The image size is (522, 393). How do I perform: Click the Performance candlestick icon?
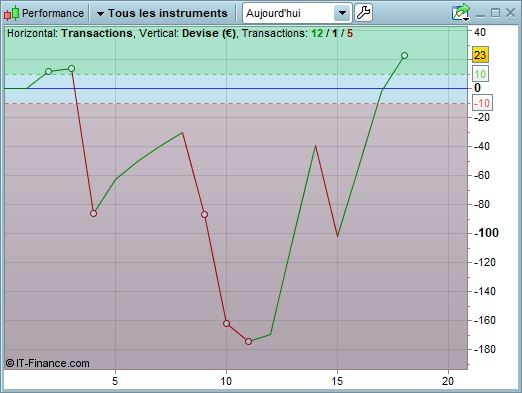[x=12, y=13]
